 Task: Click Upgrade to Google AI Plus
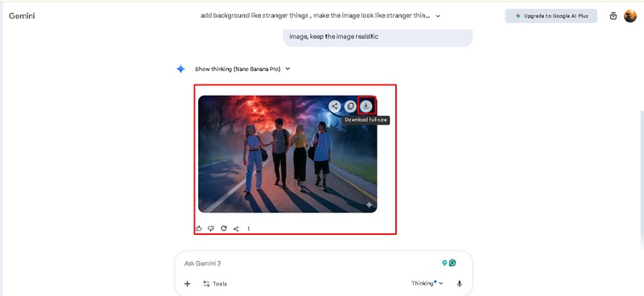(551, 16)
